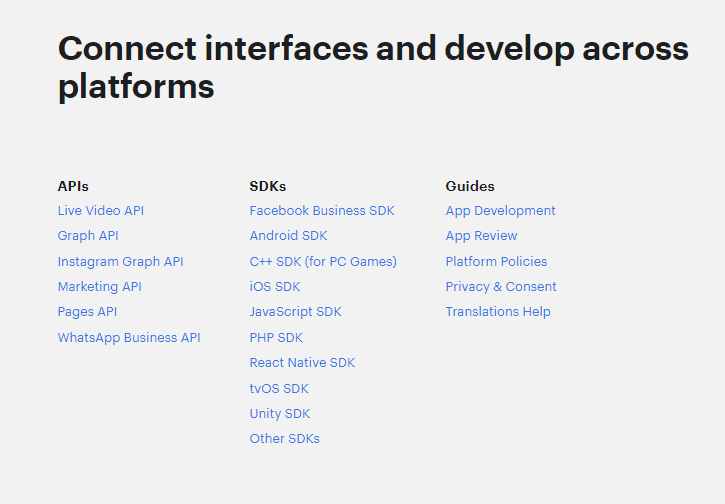Open WhatsApp Business API link
This screenshot has width=725, height=504.
click(x=129, y=338)
